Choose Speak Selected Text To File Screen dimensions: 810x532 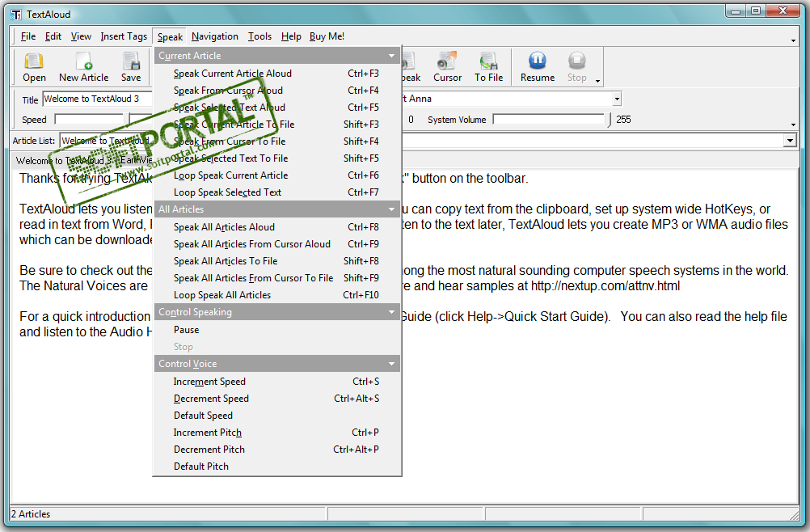[x=277, y=158]
